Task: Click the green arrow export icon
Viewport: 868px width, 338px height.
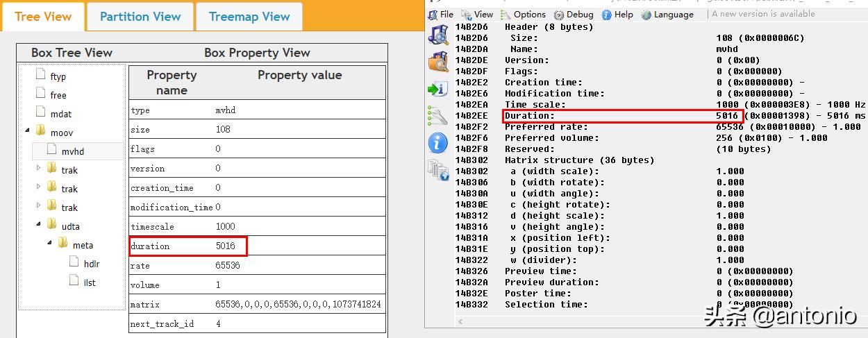Action: [x=437, y=89]
